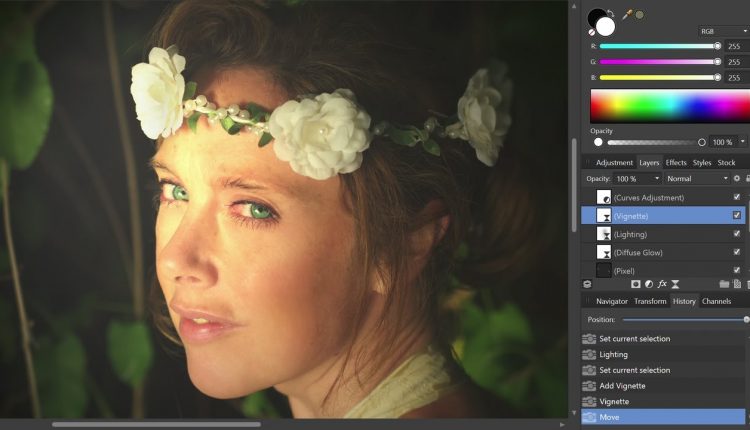Open the RGB colour model dropdown
The height and width of the screenshot is (430, 750).
point(724,31)
